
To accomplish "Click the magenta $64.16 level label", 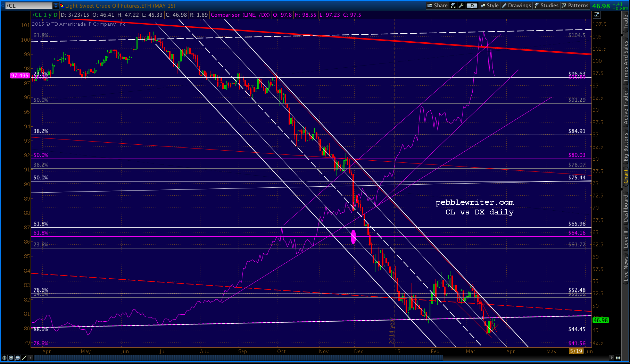I will coord(577,233).
